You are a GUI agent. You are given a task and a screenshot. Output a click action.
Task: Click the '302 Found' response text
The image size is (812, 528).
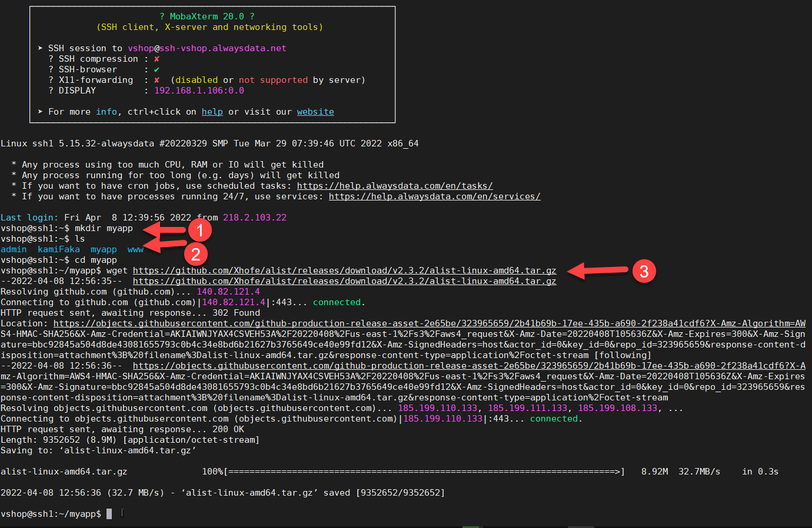click(x=236, y=313)
